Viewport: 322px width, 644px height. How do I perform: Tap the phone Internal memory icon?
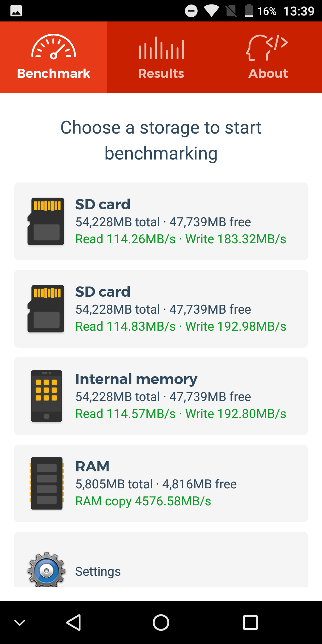point(47,396)
